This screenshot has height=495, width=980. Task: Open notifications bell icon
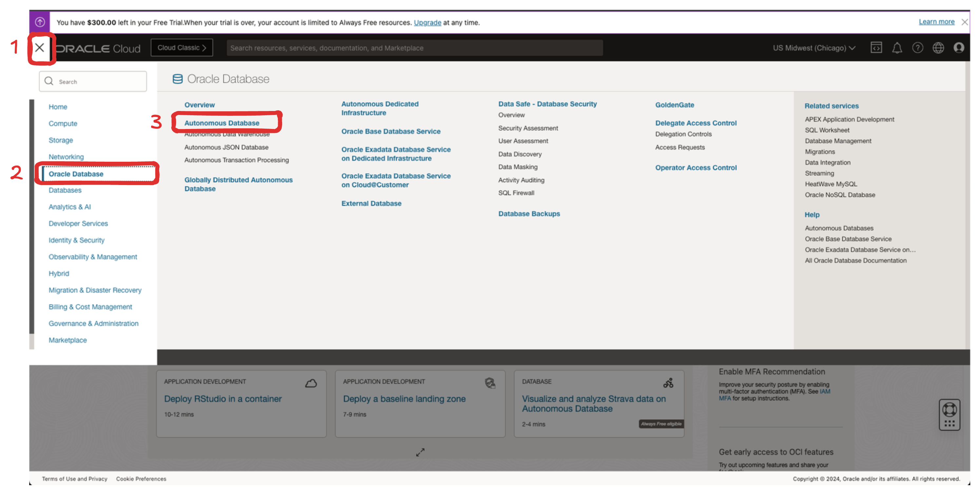pos(897,48)
